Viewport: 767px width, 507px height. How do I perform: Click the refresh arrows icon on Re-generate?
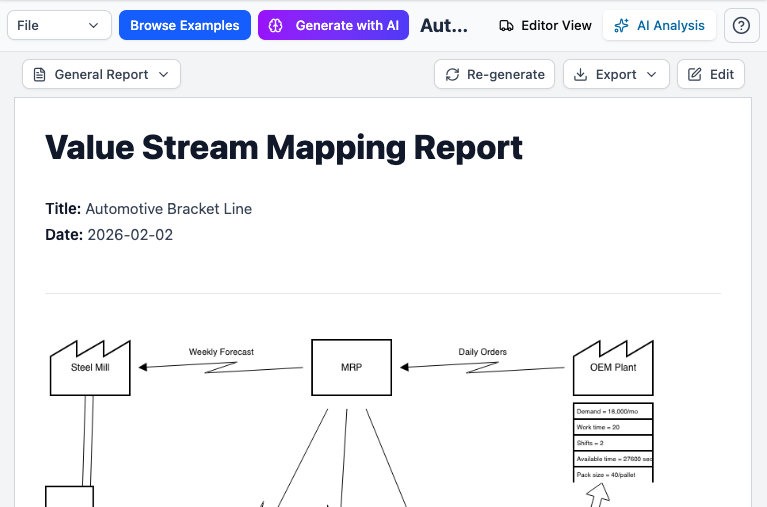(453, 74)
